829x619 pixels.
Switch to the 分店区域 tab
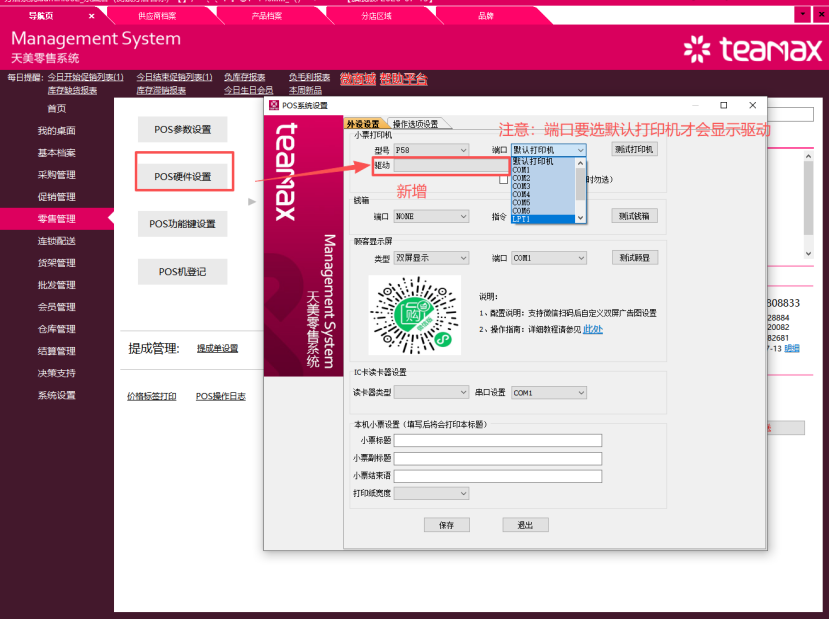[376, 16]
